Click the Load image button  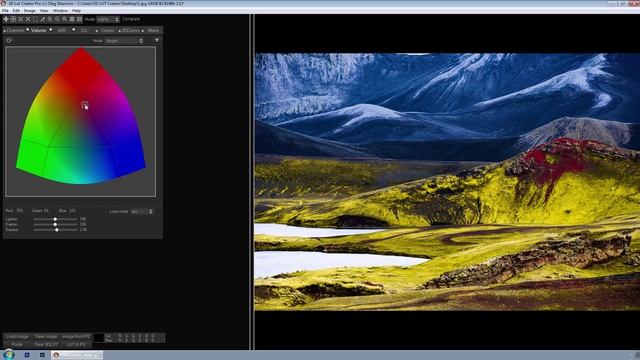(x=17, y=337)
